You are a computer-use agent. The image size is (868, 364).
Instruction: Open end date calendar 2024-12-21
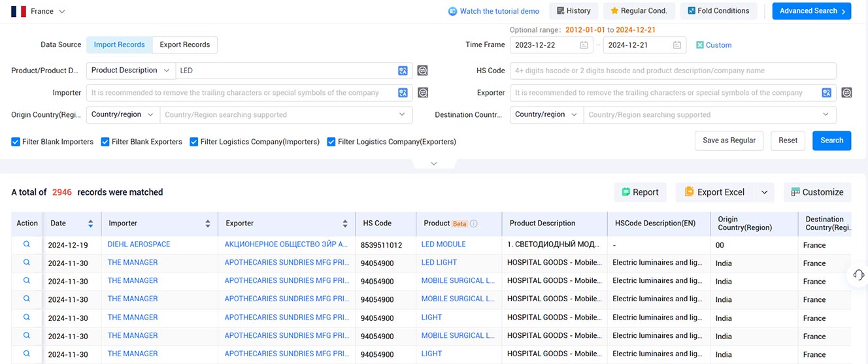[677, 45]
